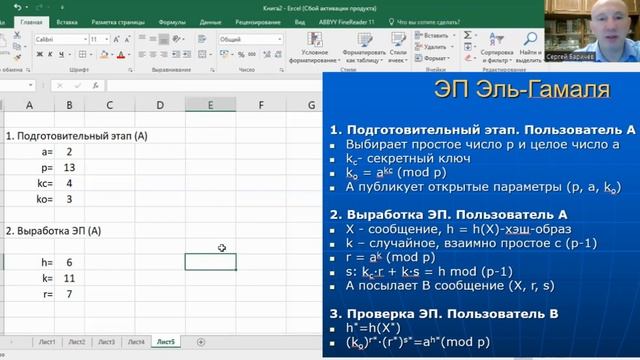Click the Вставить cells button
The image size is (640, 360).
click(436, 36)
